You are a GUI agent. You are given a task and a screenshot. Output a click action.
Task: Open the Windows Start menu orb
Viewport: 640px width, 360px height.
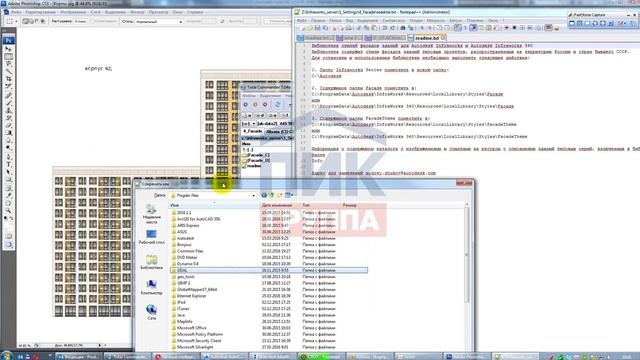click(6, 356)
